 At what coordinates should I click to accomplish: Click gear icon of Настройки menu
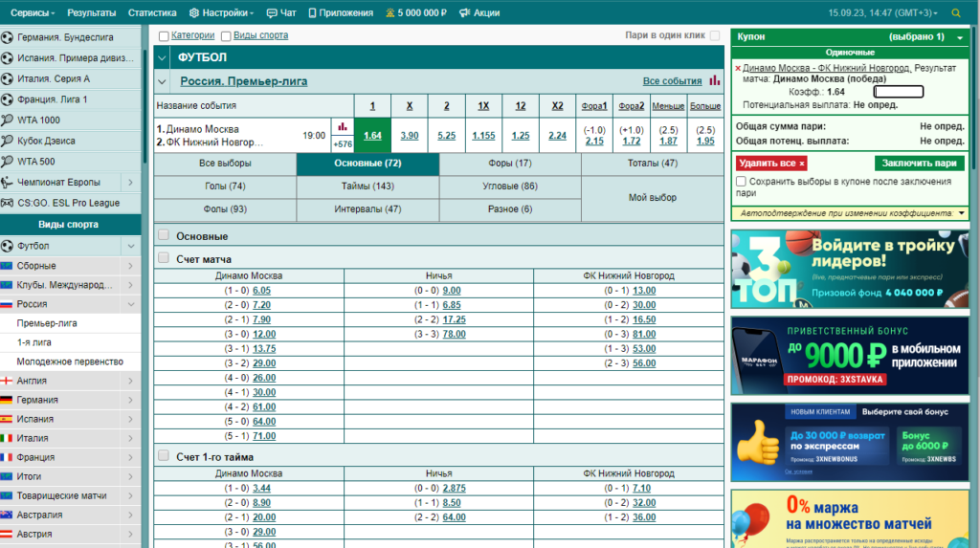click(x=193, y=12)
